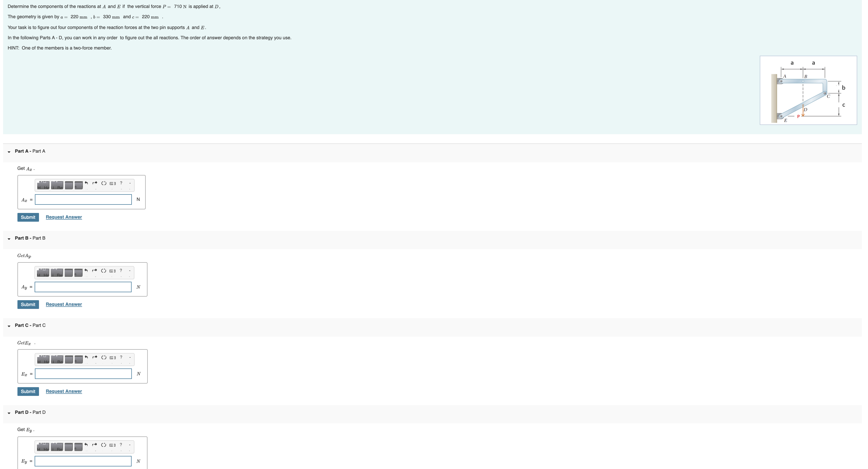
Task: Collapse the Part D section
Action: point(9,413)
